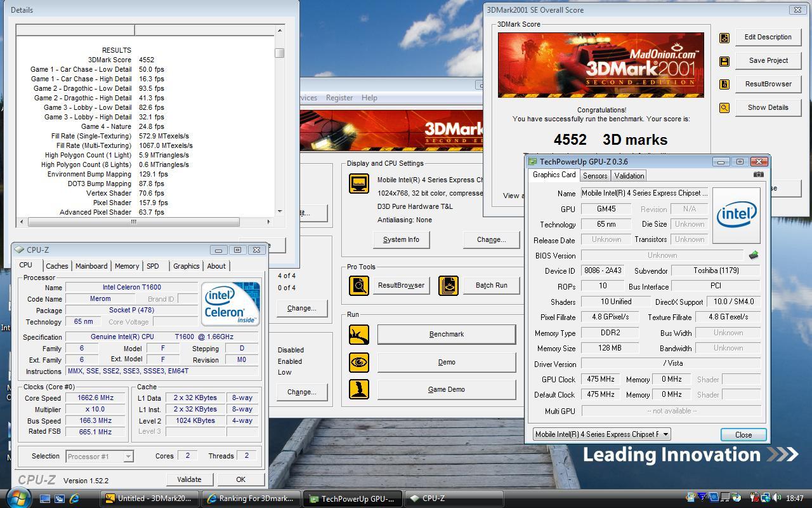The image size is (812, 508).
Task: Click the System Info button
Action: pos(401,239)
